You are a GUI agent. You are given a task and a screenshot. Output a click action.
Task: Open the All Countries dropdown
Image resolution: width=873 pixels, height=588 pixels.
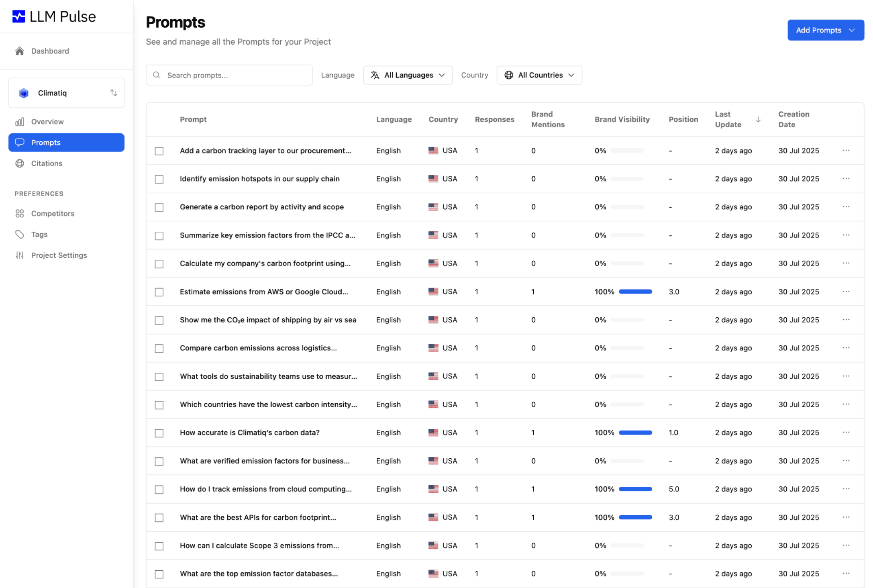[x=539, y=75]
